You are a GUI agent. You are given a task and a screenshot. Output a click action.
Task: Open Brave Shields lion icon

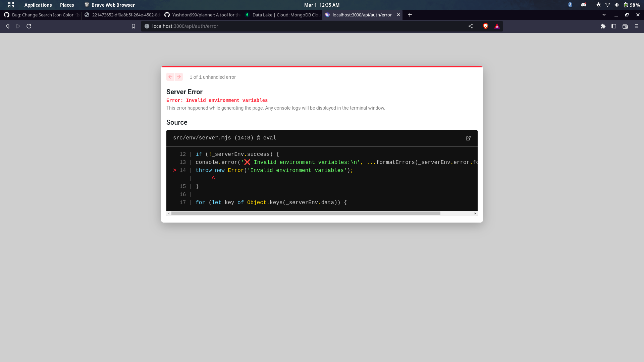pyautogui.click(x=486, y=26)
